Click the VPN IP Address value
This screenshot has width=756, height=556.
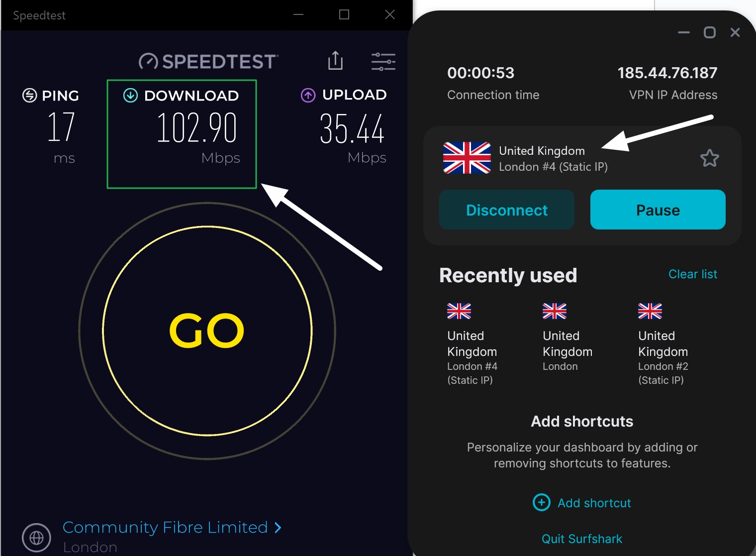coord(667,73)
